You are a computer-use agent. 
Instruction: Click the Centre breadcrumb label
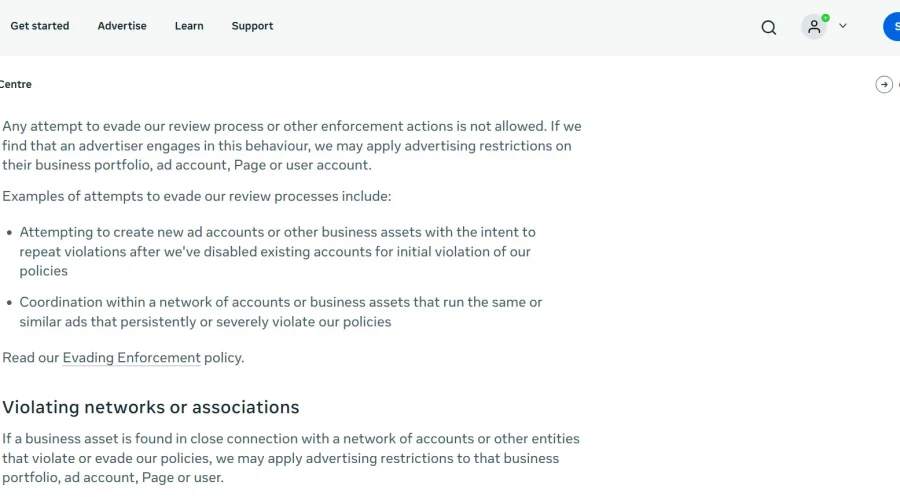click(15, 84)
